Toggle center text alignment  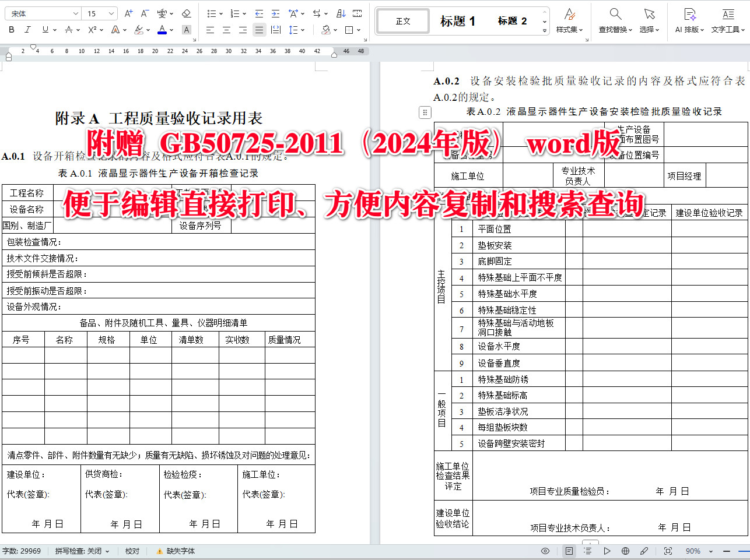[x=226, y=29]
